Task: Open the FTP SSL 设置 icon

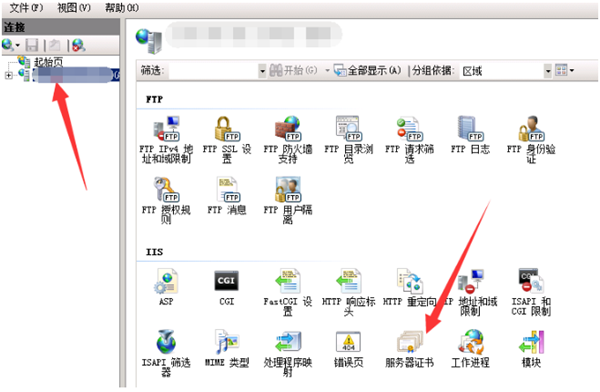Action: (227, 140)
